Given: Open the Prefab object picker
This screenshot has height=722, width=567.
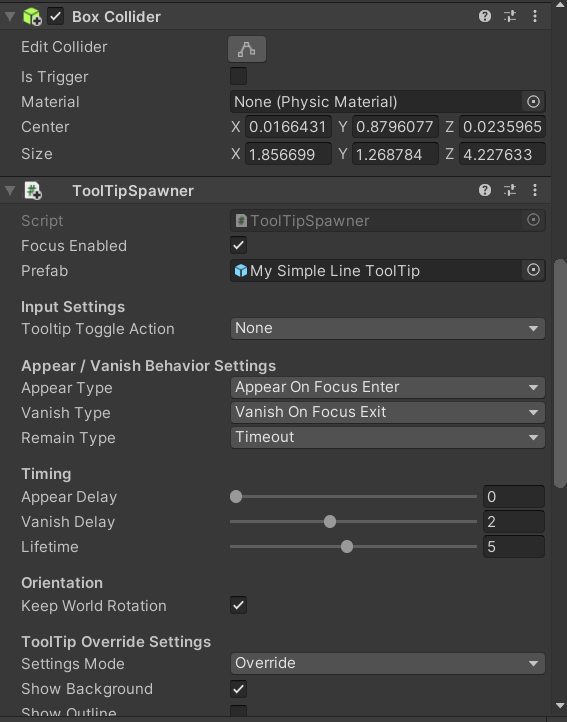Looking at the screenshot, I should (533, 270).
